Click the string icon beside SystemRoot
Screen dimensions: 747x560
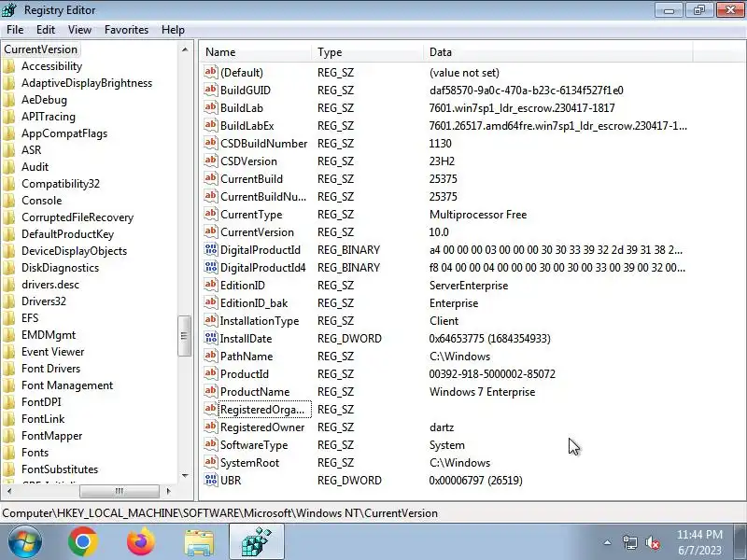click(211, 462)
